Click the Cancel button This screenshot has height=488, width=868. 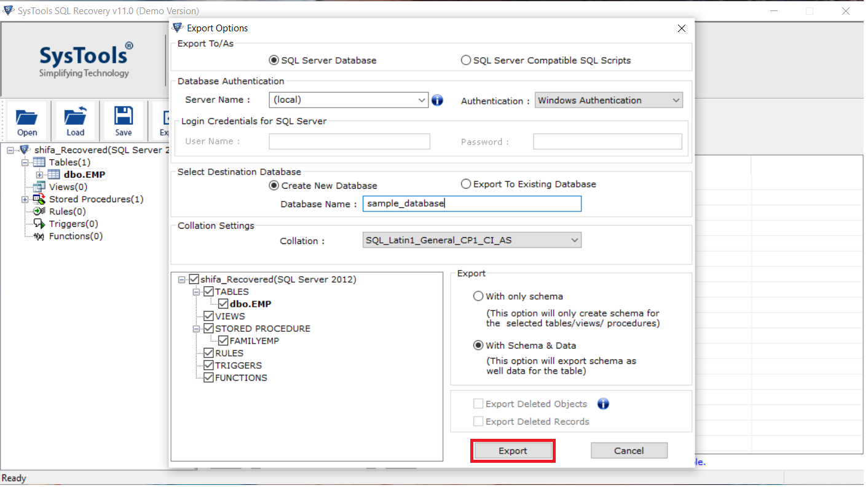click(x=629, y=451)
